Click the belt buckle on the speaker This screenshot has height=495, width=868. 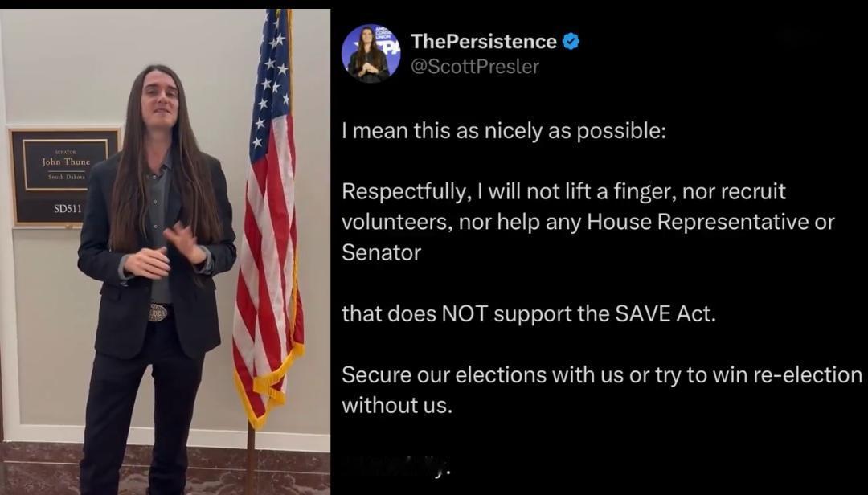(159, 313)
